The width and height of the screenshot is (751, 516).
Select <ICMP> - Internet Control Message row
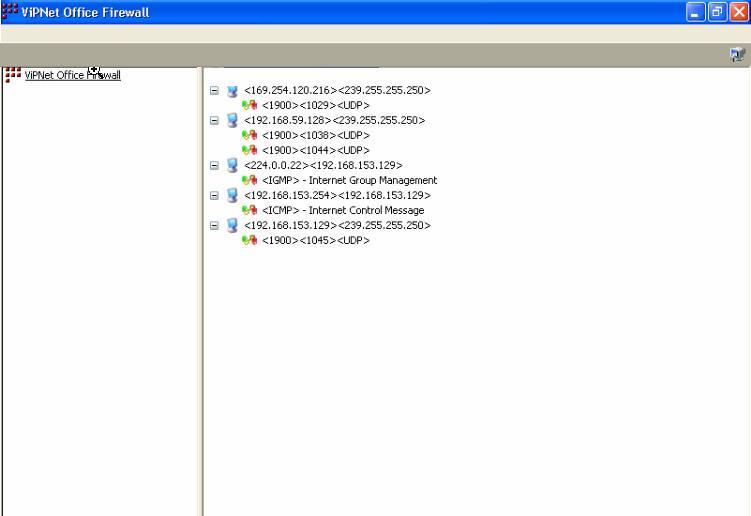(343, 210)
